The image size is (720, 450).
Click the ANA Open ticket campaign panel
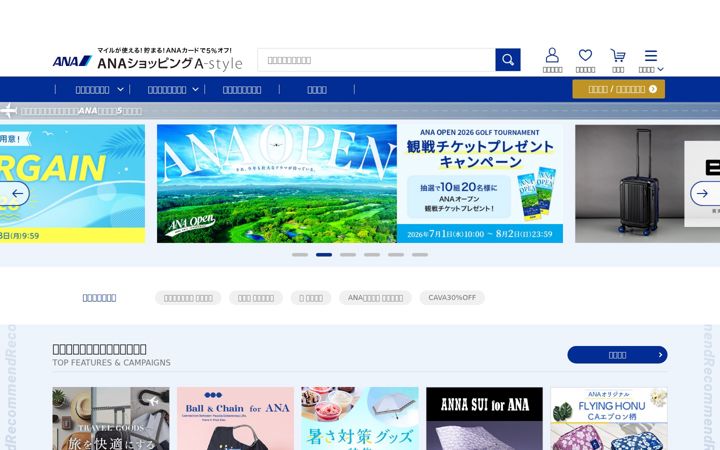[x=480, y=183]
